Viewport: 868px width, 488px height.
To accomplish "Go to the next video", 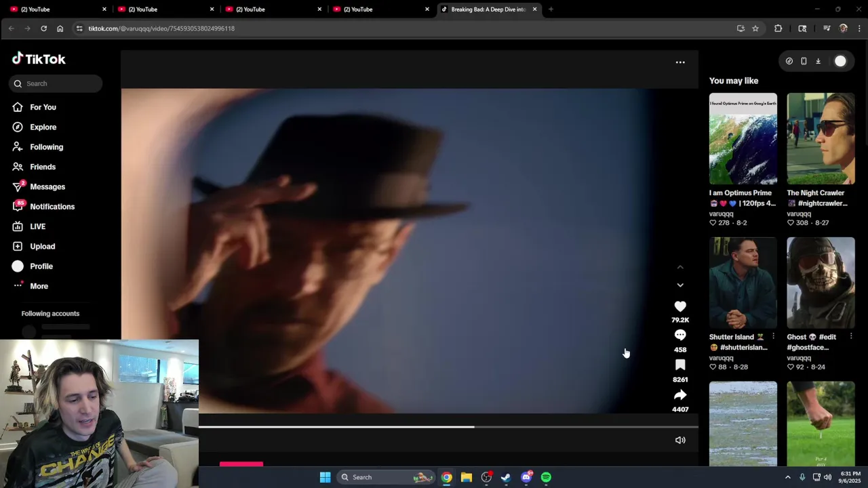I will point(680,285).
